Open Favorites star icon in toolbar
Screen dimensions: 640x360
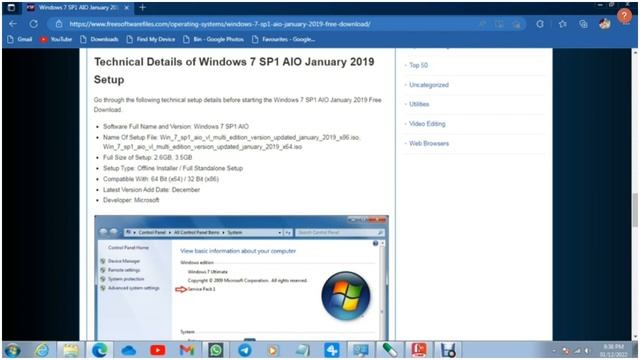(562, 24)
